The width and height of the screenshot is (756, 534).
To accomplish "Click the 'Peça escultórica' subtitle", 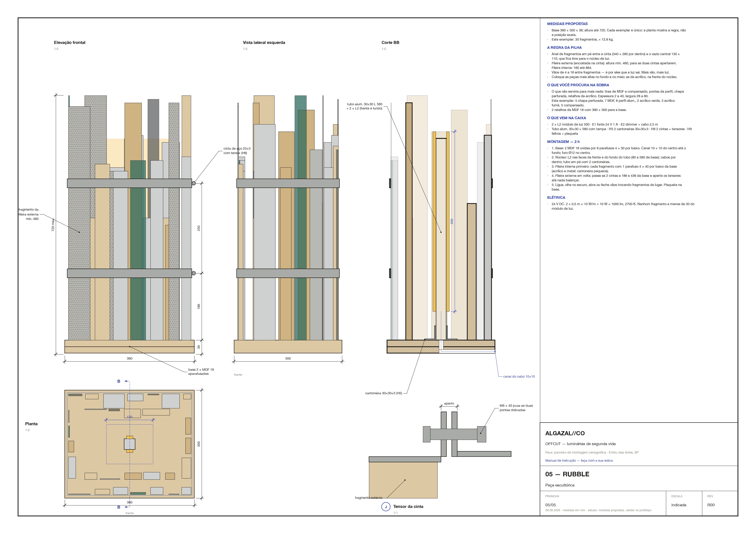I will pyautogui.click(x=560, y=485).
